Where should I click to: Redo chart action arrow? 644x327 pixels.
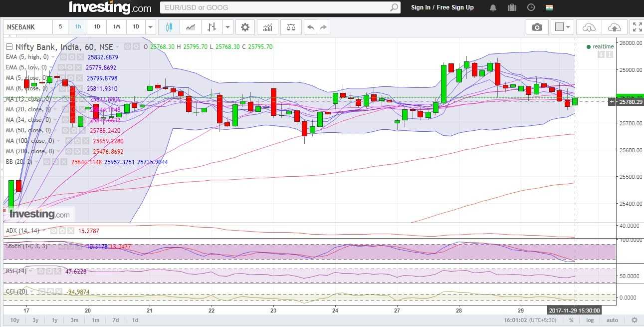click(323, 27)
